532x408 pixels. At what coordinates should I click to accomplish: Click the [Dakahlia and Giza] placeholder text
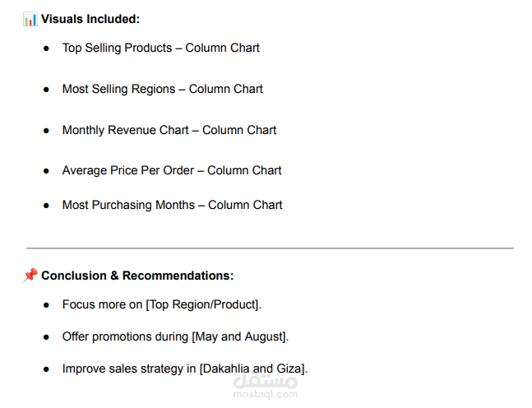252,369
